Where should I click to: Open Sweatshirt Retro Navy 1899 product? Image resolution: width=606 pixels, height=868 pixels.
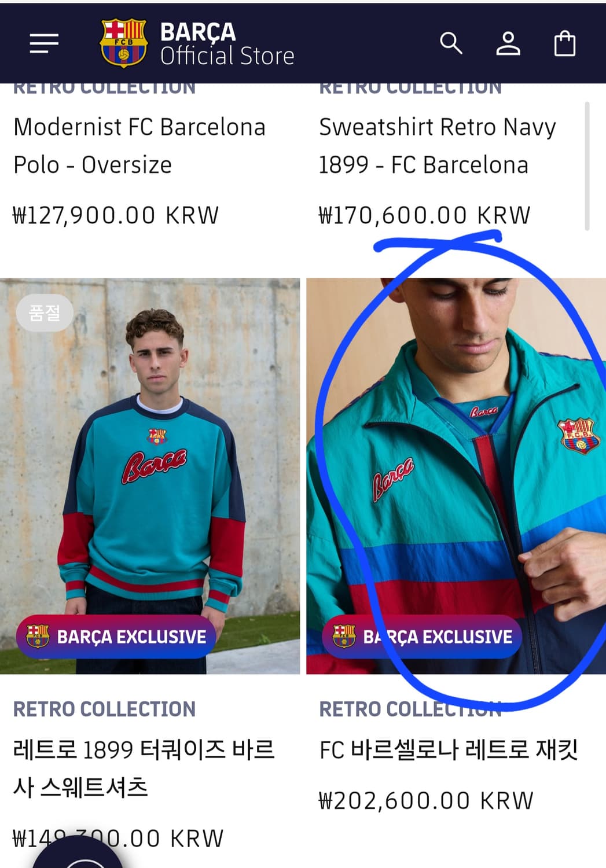(437, 146)
